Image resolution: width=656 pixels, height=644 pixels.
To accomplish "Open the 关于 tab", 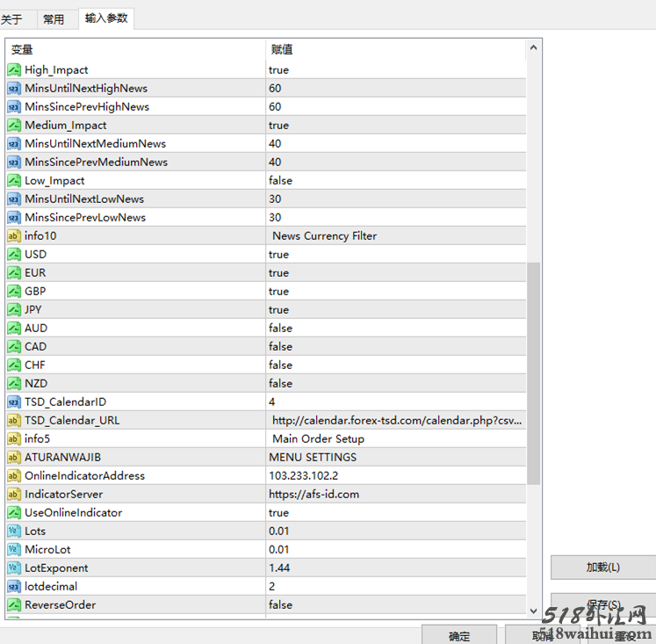I will tap(12, 19).
